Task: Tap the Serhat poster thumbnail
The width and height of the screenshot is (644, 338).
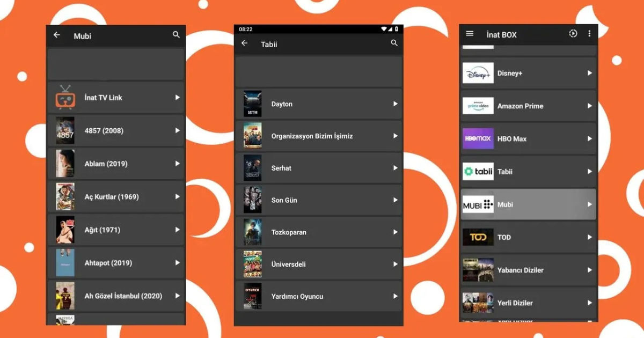Action: (x=252, y=168)
